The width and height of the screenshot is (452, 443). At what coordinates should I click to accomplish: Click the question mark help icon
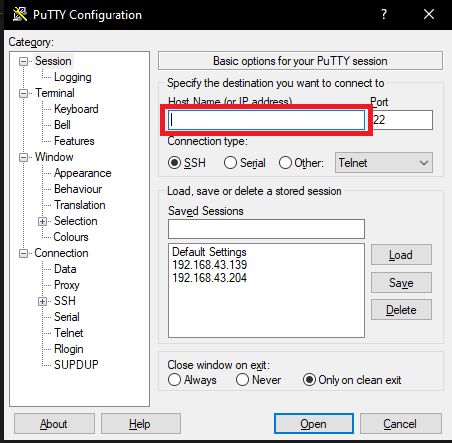384,14
